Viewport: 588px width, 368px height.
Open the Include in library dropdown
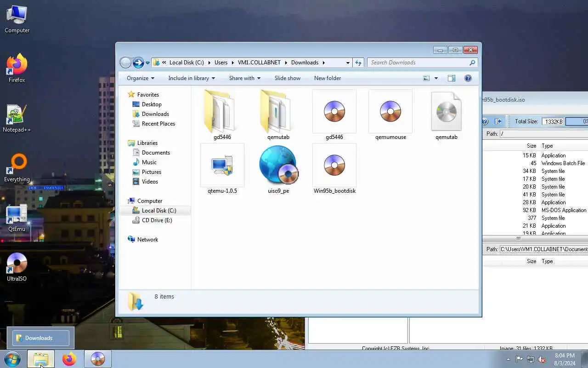click(x=192, y=78)
